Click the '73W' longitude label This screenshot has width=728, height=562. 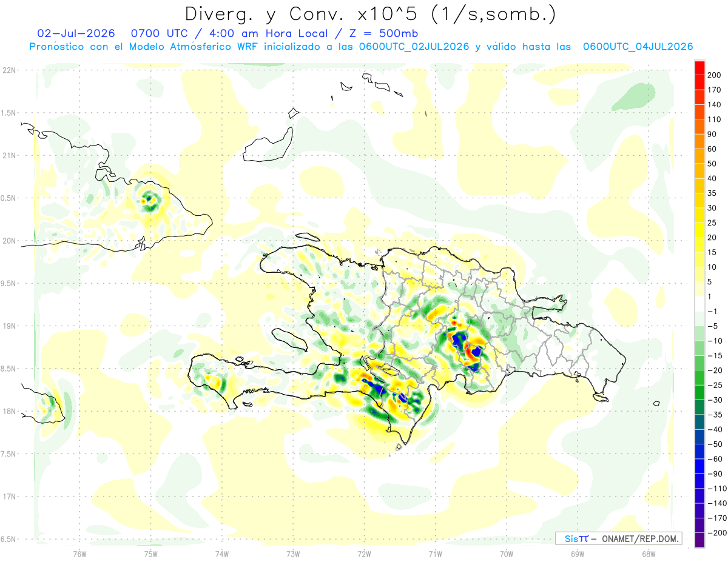click(293, 554)
